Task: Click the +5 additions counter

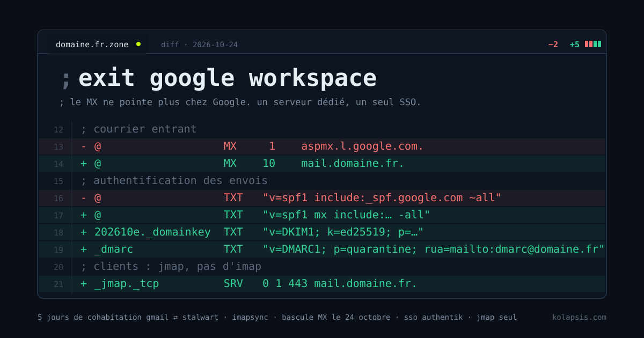Action: [574, 45]
